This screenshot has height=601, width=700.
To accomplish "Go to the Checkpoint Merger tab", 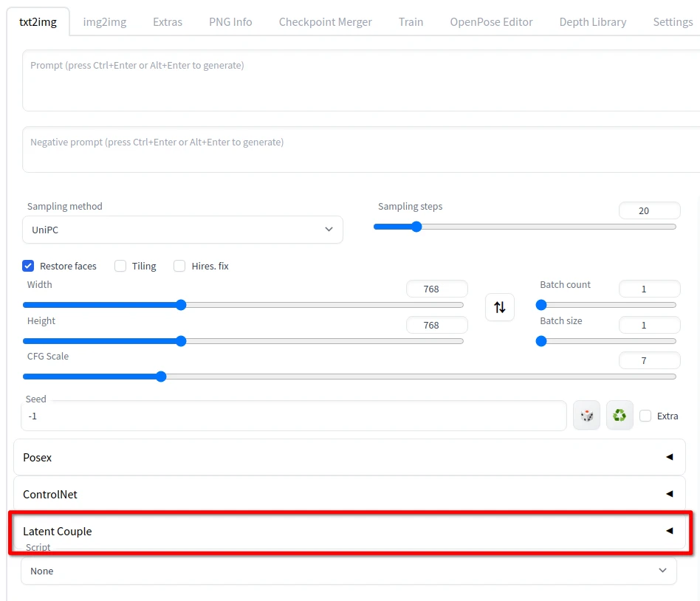I will [326, 21].
